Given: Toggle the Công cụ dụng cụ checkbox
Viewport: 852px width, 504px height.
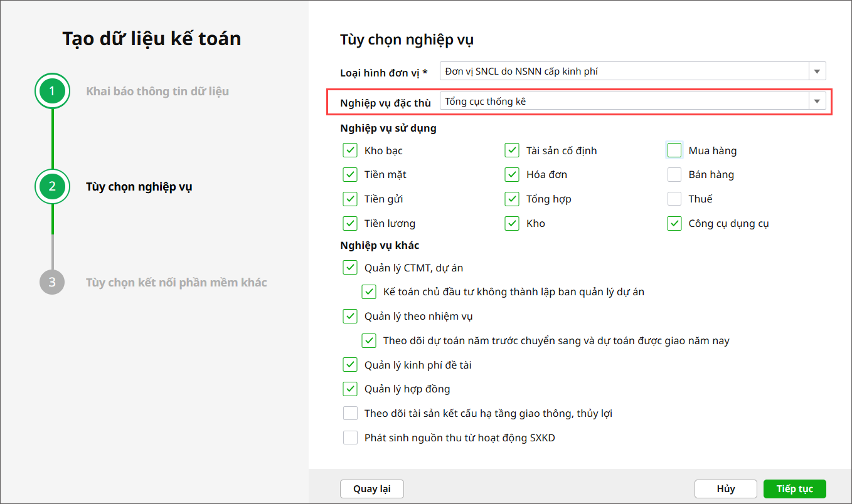Looking at the screenshot, I should (x=674, y=224).
